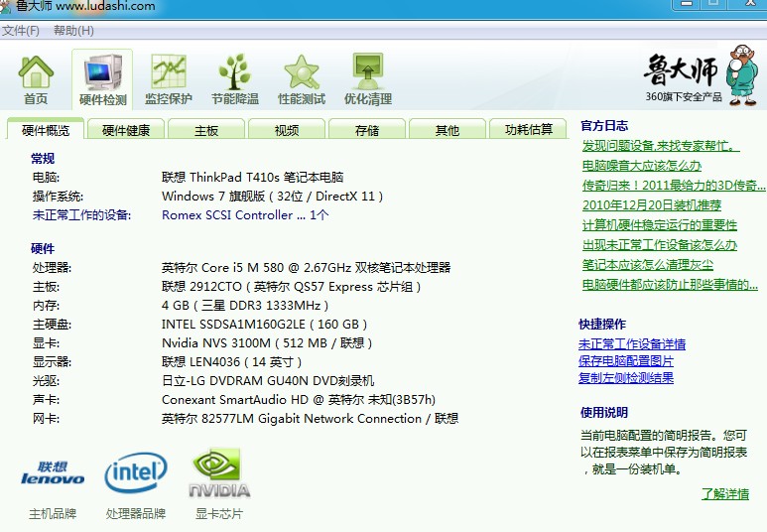Click 复制左侧检测结果 quick action
This screenshot has height=532, width=767.
tap(626, 378)
